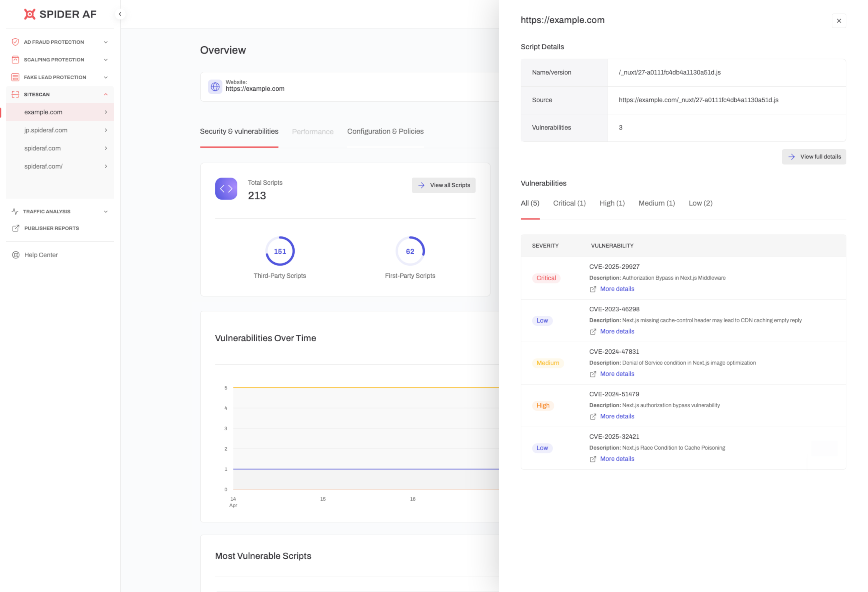Click the Medium severity badge
868x592 pixels.
point(547,363)
